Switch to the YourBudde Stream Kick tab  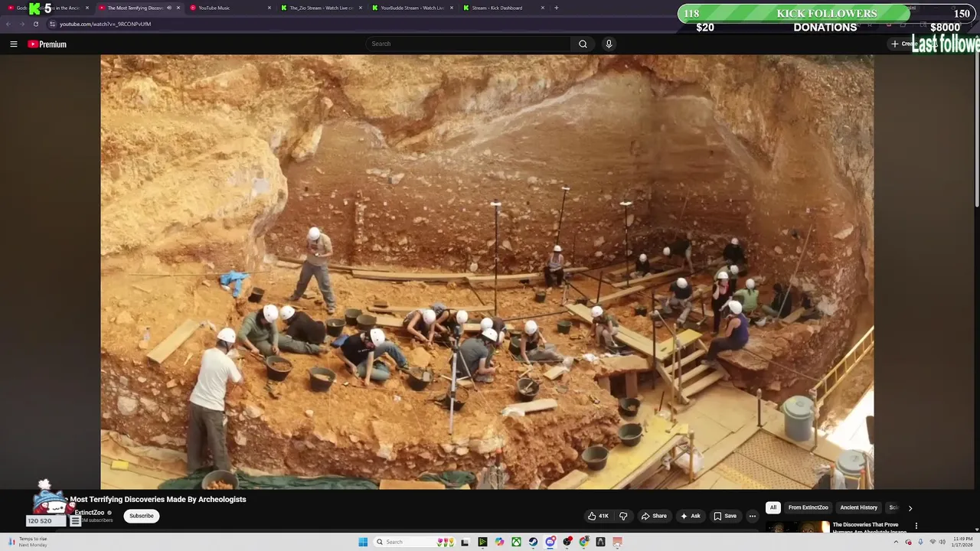pos(412,8)
